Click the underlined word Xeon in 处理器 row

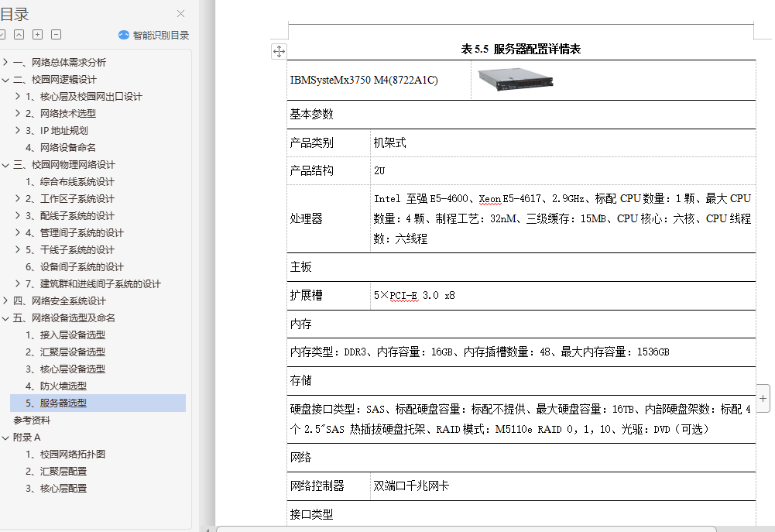click(490, 199)
